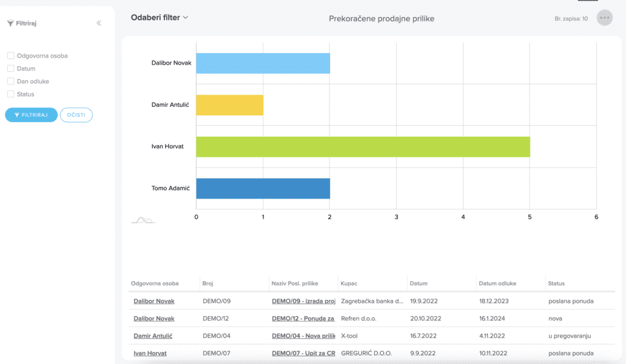Collapse the filter sidebar with double chevron

tap(98, 23)
